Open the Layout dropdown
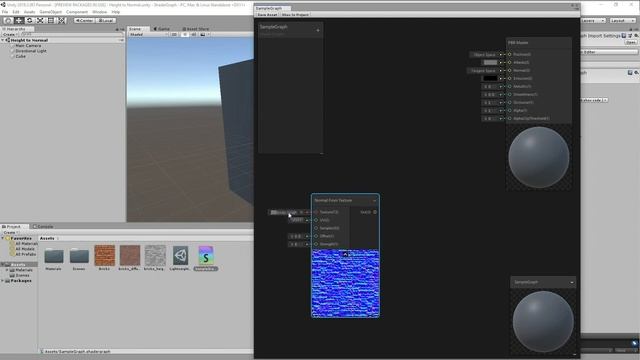 (622, 20)
